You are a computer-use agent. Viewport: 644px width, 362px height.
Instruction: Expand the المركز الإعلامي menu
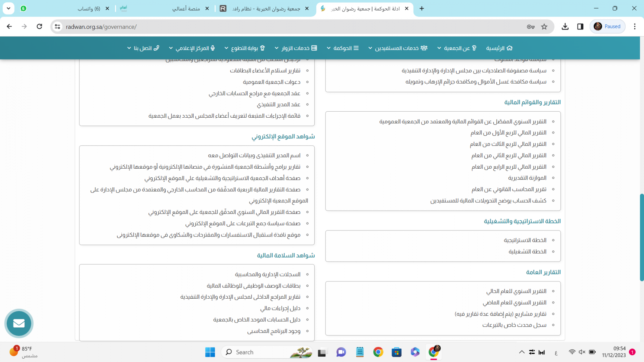pyautogui.click(x=192, y=48)
